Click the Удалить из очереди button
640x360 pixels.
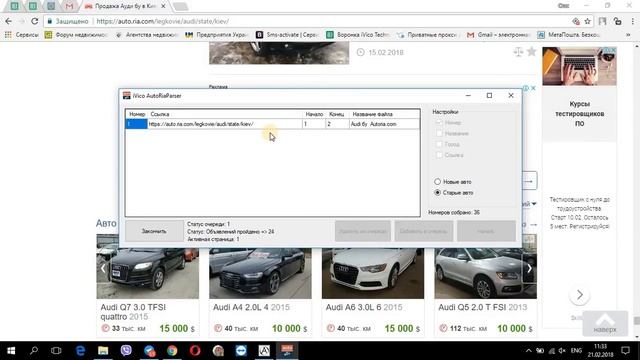(x=363, y=231)
